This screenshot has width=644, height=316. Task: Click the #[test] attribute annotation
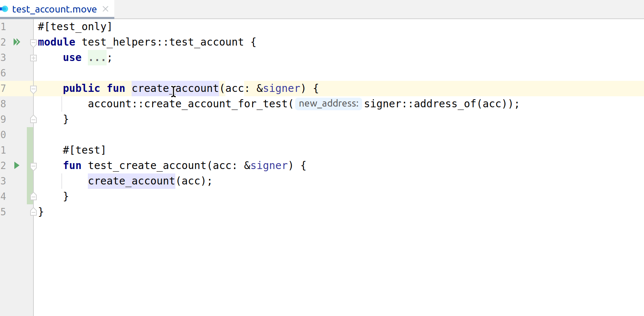tap(84, 150)
